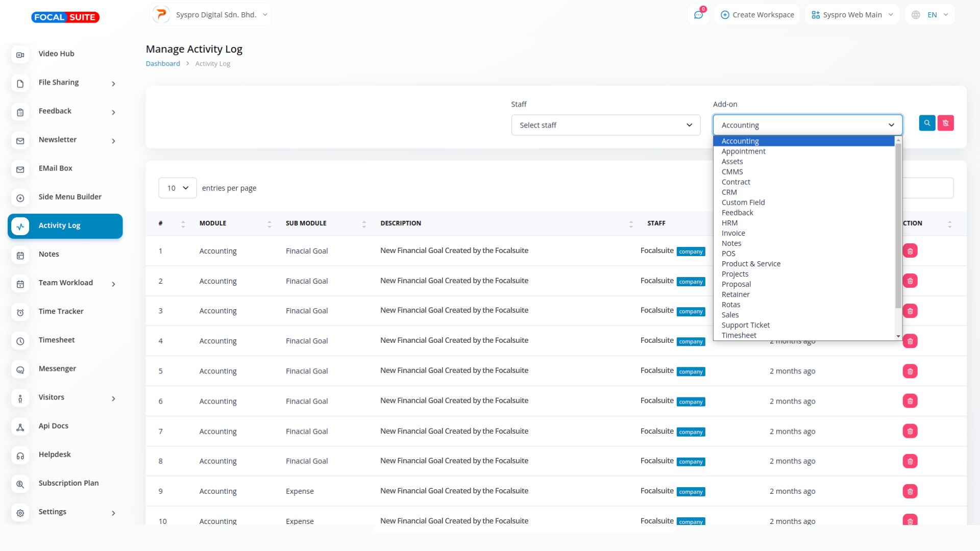Select CRM from the Add-on list

729,192
